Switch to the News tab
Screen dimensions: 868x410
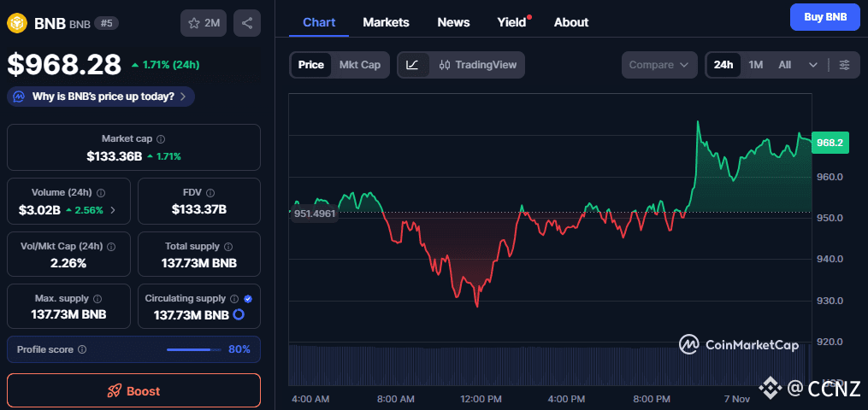(453, 22)
